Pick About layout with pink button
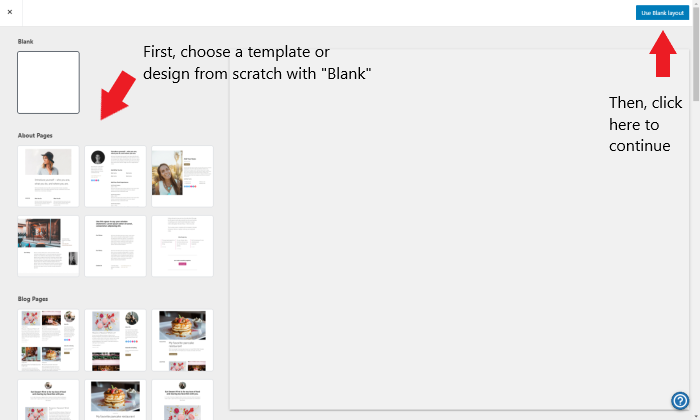 point(182,246)
